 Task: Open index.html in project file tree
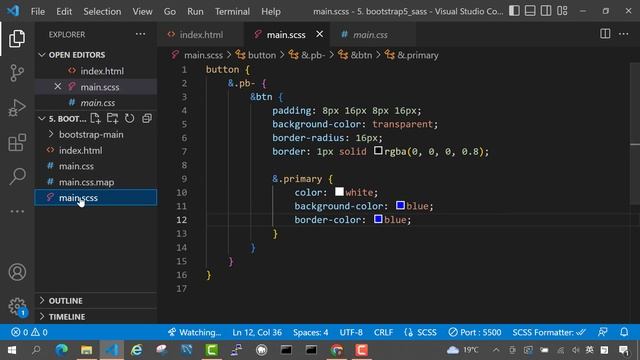(x=96, y=150)
